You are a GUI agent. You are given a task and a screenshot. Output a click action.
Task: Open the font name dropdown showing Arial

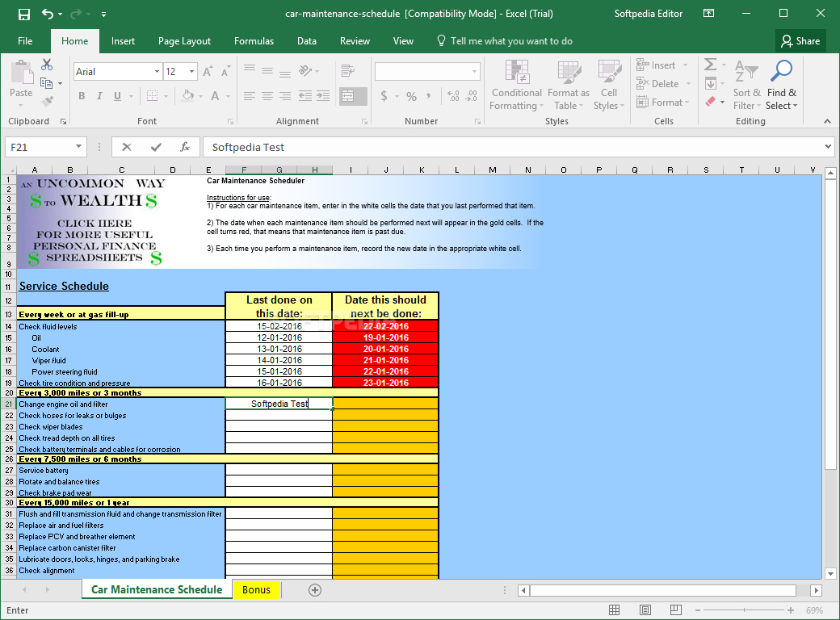pos(157,72)
